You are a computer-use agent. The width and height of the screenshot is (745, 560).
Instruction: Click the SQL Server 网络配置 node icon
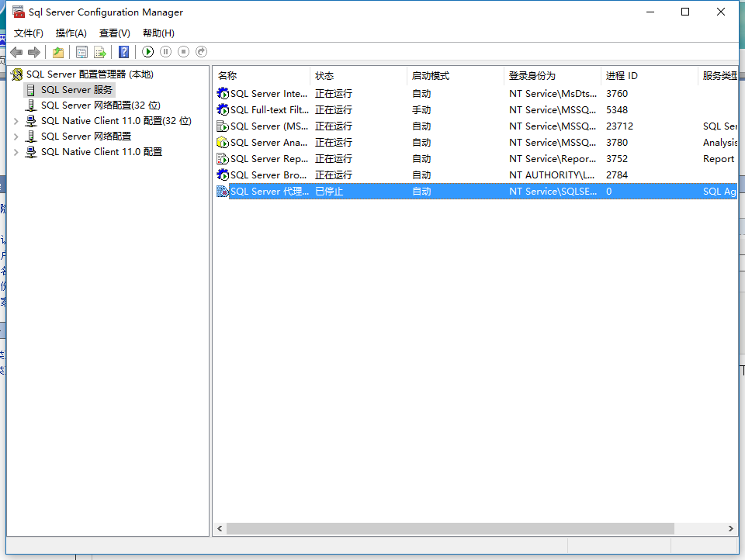coord(31,137)
